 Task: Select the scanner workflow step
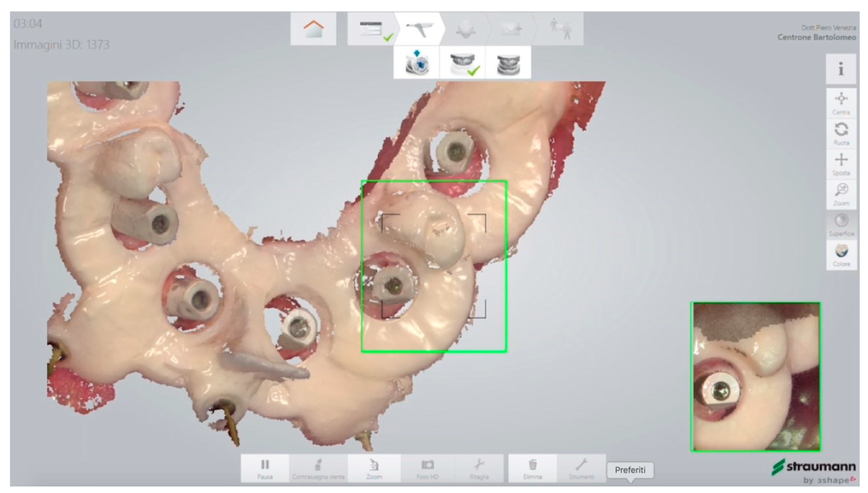click(x=419, y=29)
